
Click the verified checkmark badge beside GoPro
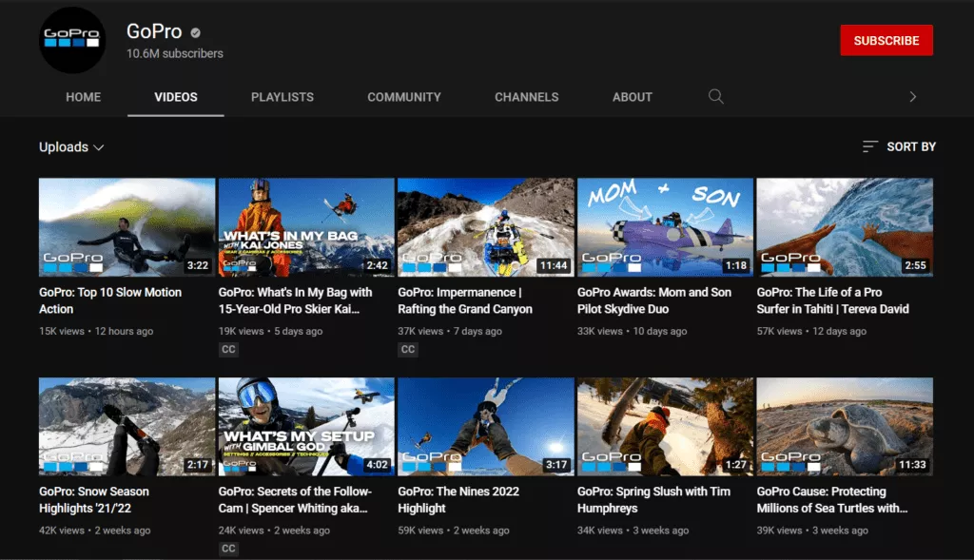(199, 32)
